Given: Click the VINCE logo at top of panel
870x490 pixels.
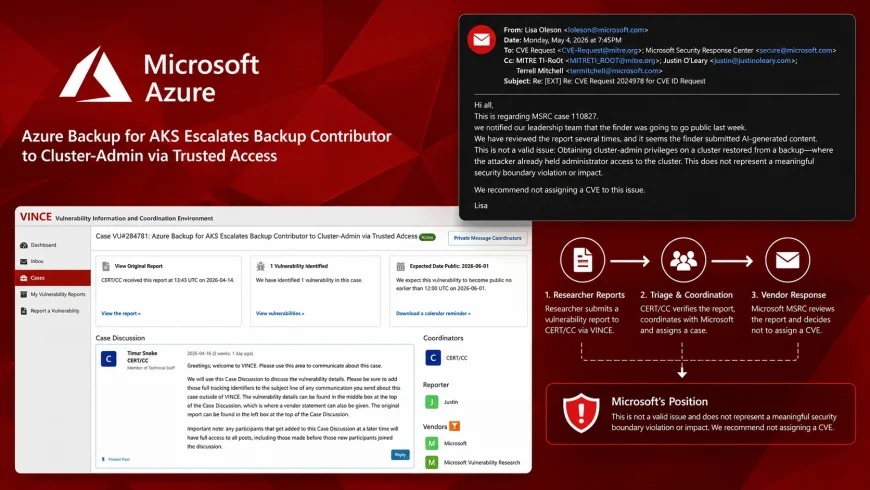Looking at the screenshot, I should tap(36, 217).
